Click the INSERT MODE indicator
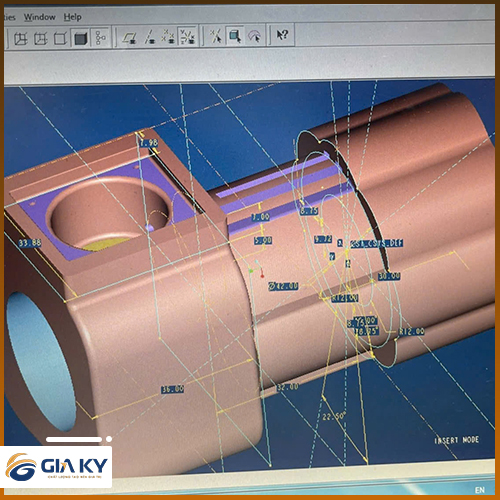 (x=457, y=440)
